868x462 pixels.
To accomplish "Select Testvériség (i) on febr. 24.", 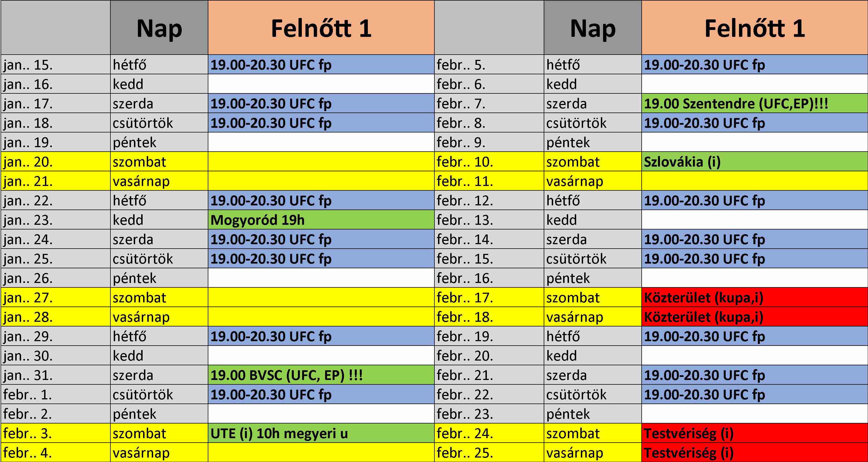I will click(x=754, y=433).
